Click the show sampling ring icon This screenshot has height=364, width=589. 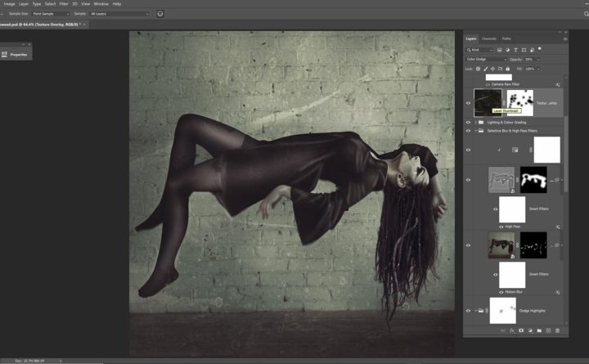160,14
